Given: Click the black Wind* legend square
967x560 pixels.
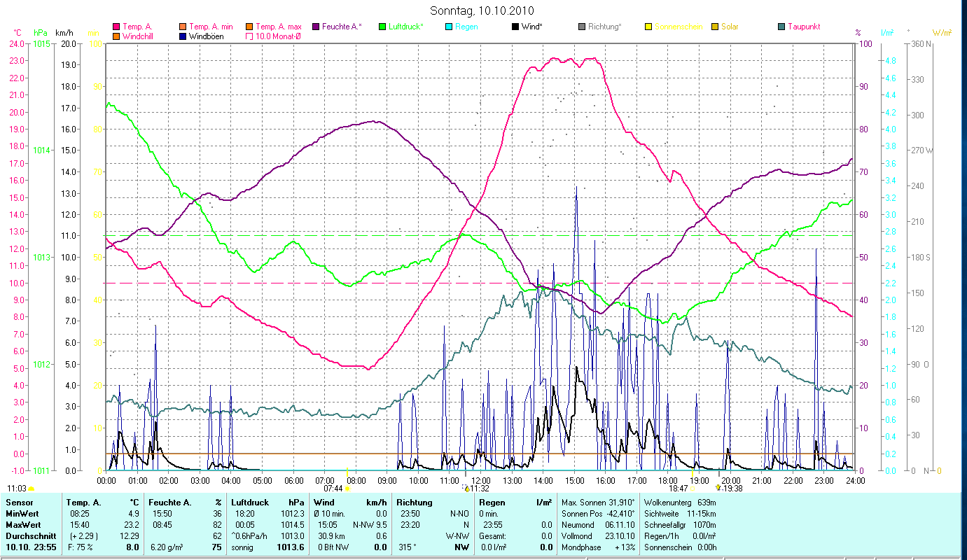Looking at the screenshot, I should click(x=515, y=27).
